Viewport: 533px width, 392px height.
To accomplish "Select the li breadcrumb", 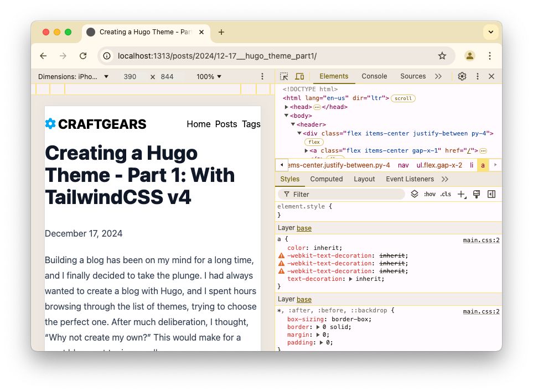I will point(472,165).
